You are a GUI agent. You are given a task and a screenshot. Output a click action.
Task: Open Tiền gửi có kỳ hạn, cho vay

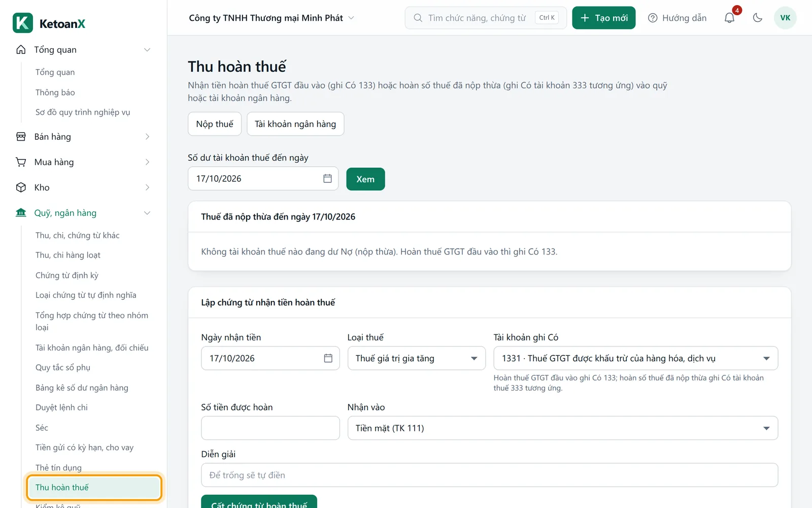(x=84, y=448)
